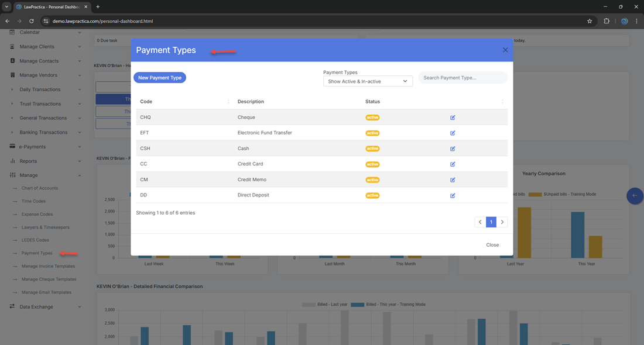Click edit icon for Credit Memo

tap(453, 180)
